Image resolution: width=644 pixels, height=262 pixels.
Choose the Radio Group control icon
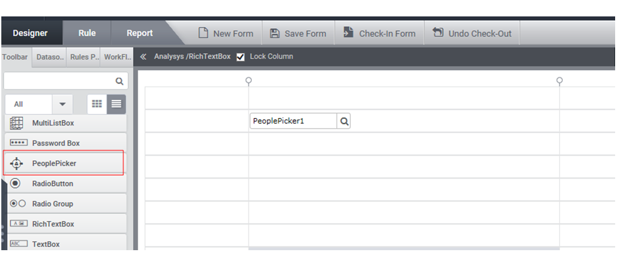point(18,204)
